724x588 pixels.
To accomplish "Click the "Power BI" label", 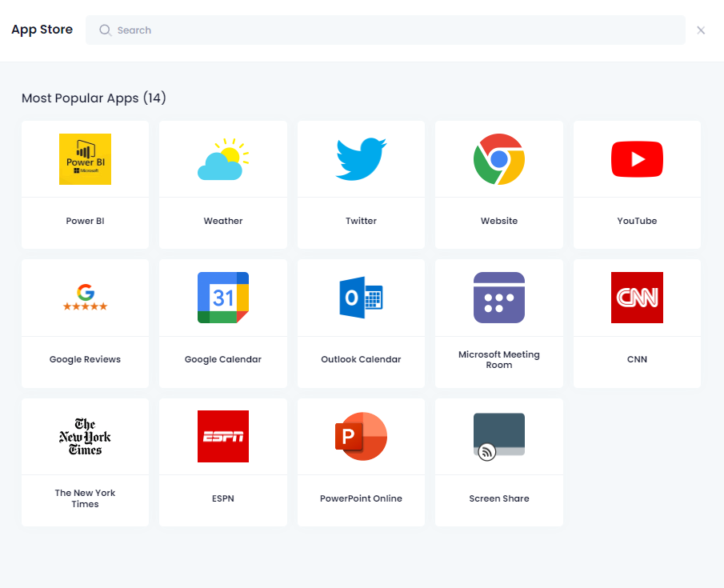I will (x=85, y=221).
